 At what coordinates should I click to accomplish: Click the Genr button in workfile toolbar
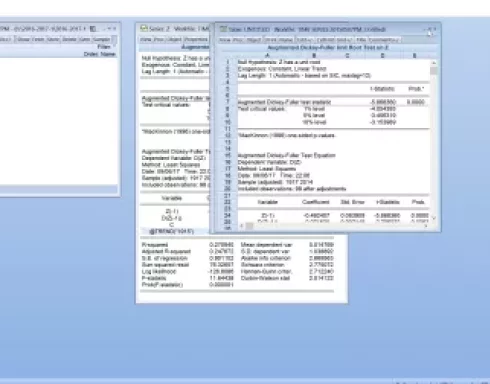[x=85, y=39]
